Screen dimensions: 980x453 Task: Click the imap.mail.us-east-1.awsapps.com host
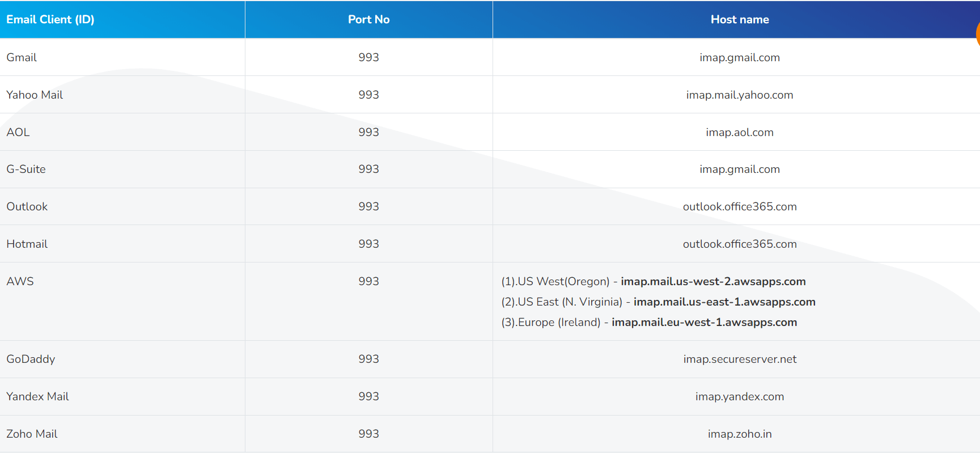coord(724,302)
